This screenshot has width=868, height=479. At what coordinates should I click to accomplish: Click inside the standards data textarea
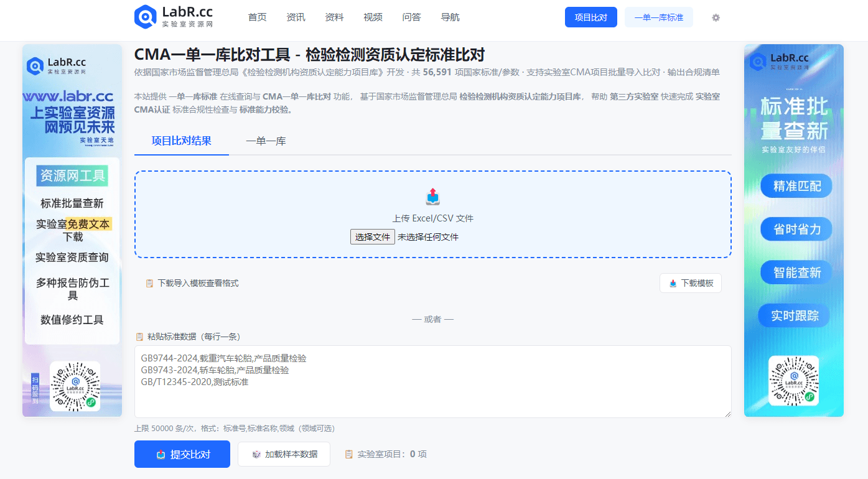pos(433,381)
